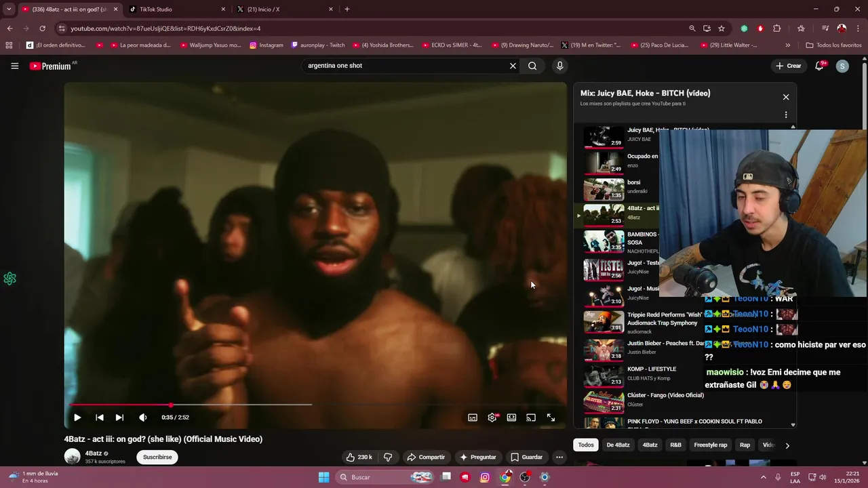Mute the video volume
Screen dimensions: 868x488
(x=142, y=418)
